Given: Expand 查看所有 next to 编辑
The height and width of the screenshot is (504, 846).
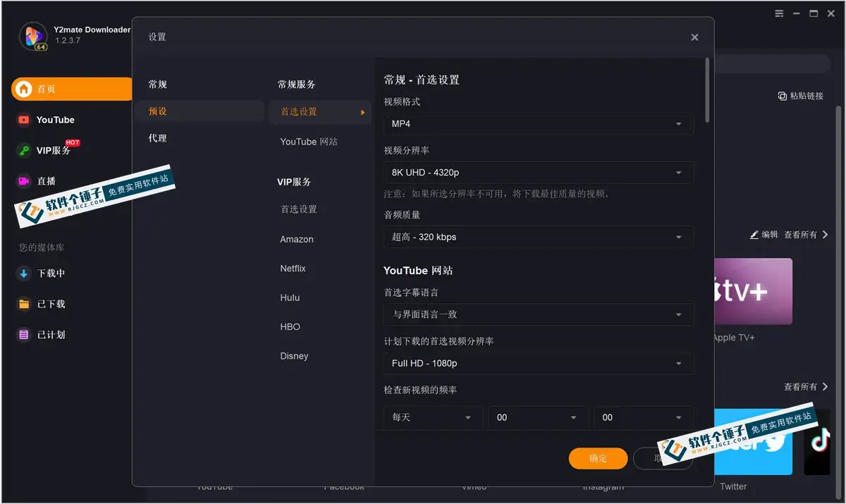Looking at the screenshot, I should pyautogui.click(x=806, y=235).
